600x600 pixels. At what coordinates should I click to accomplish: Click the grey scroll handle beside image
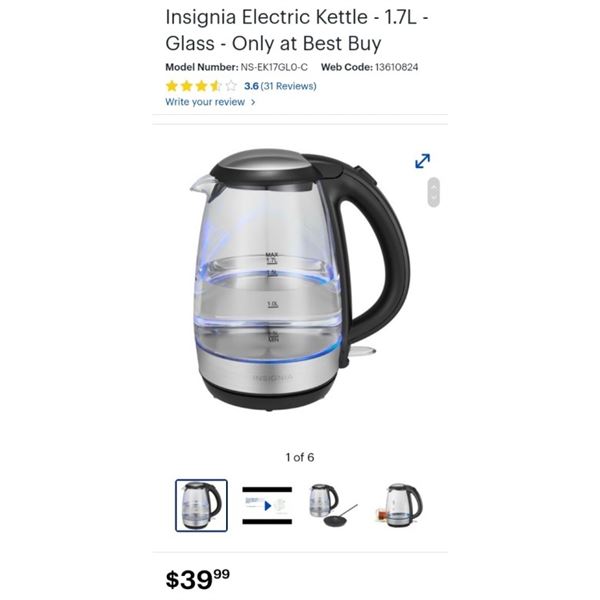[433, 192]
